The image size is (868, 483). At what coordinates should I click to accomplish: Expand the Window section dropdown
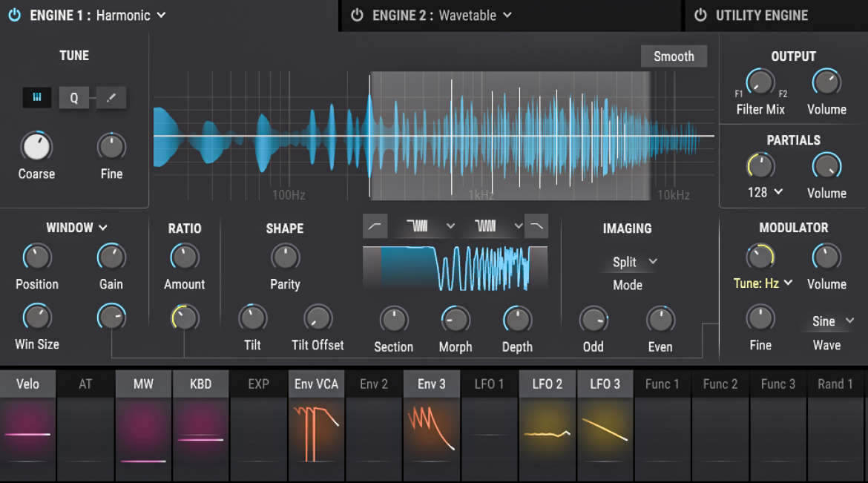pos(77,228)
